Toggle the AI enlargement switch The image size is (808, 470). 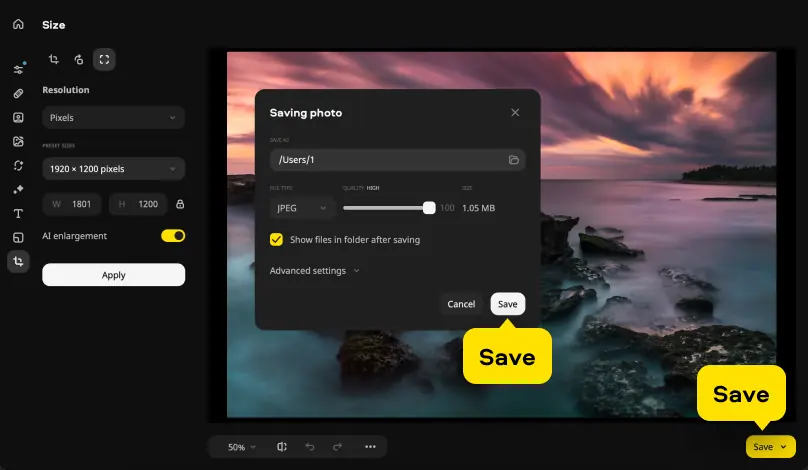coord(173,236)
